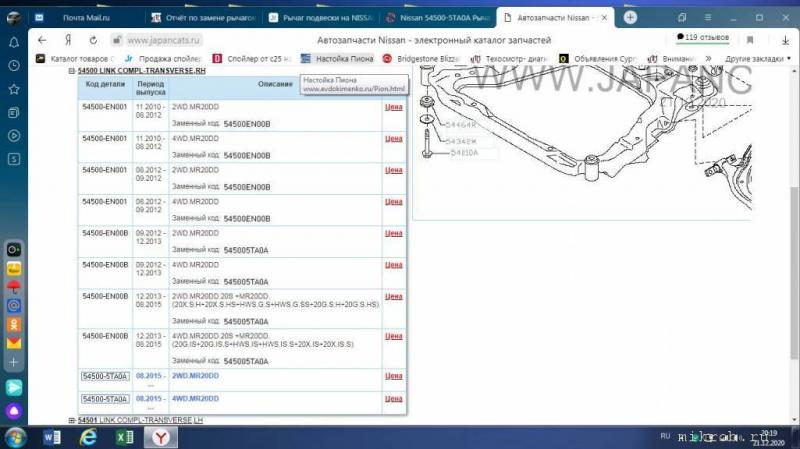The image size is (800, 449).
Task: Click the add plus icon in sidebar
Action: pyautogui.click(x=14, y=362)
